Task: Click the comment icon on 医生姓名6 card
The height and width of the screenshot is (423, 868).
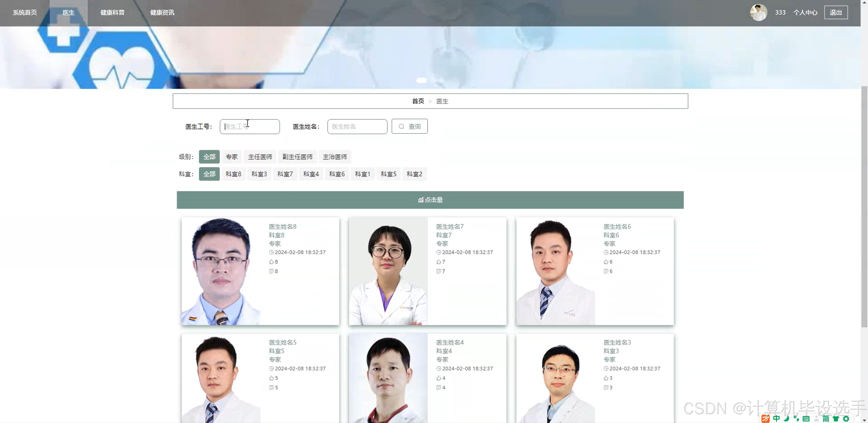Action: 606,271
